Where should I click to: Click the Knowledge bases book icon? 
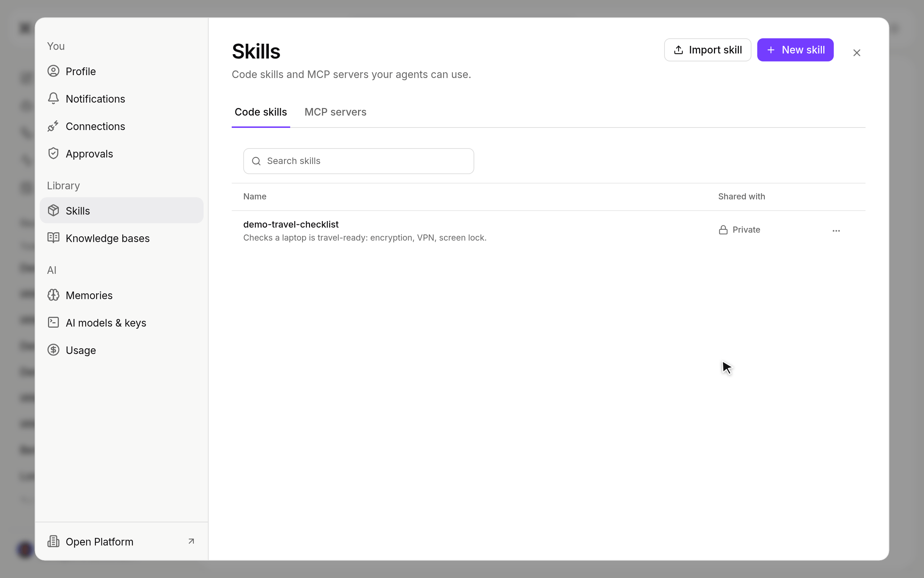(53, 238)
